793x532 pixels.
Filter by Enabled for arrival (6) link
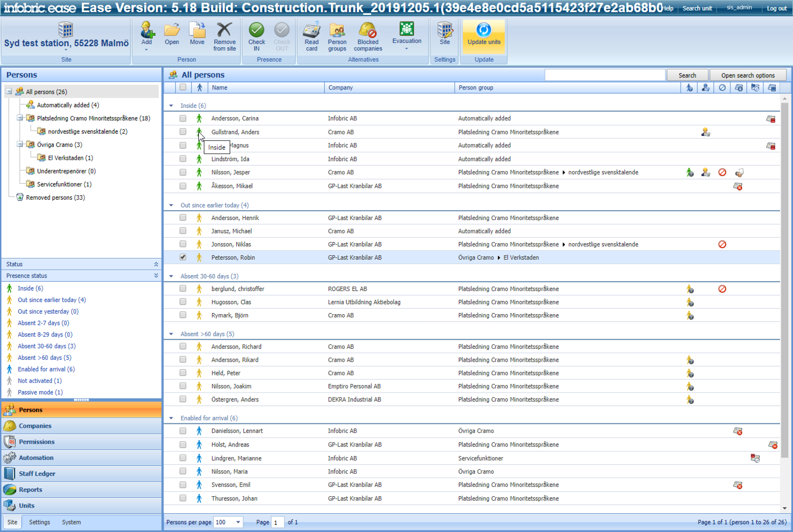pos(46,369)
